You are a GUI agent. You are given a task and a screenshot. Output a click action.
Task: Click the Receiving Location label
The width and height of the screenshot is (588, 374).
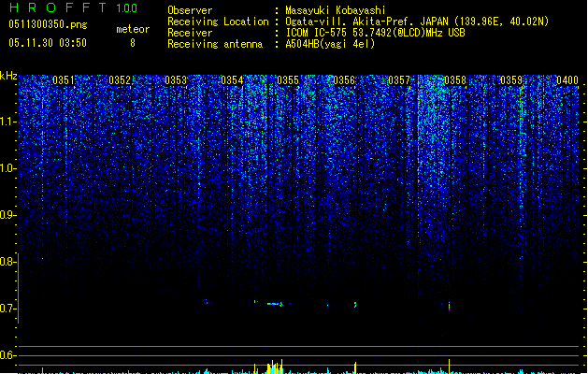[x=218, y=22]
